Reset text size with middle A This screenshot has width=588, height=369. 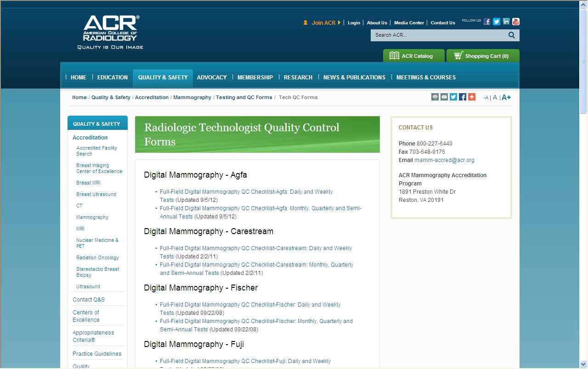coord(495,97)
